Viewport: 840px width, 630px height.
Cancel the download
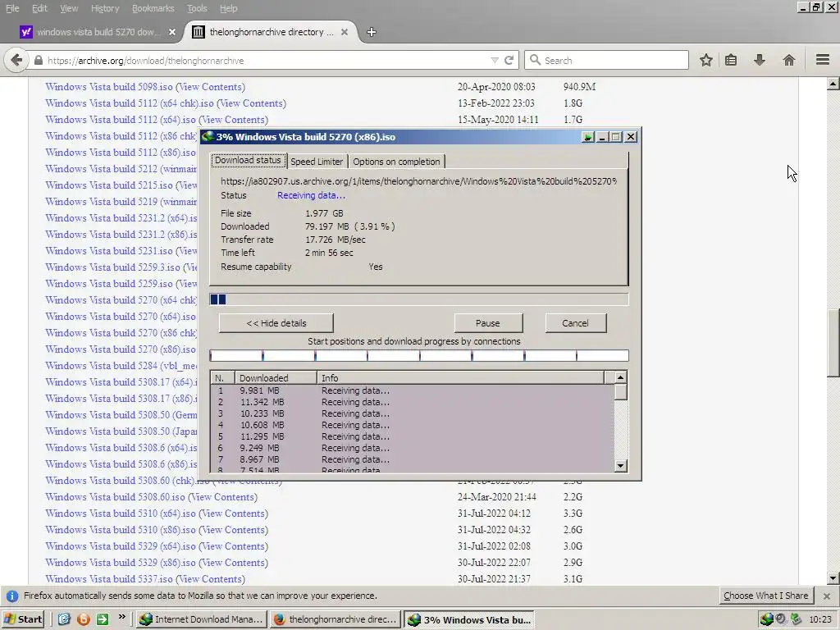(575, 323)
